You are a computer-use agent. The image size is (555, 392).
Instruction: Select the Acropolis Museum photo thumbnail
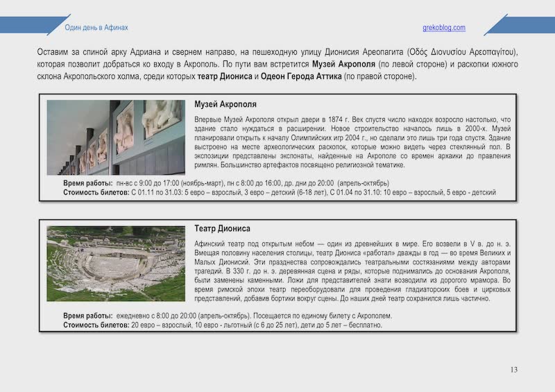click(115, 137)
